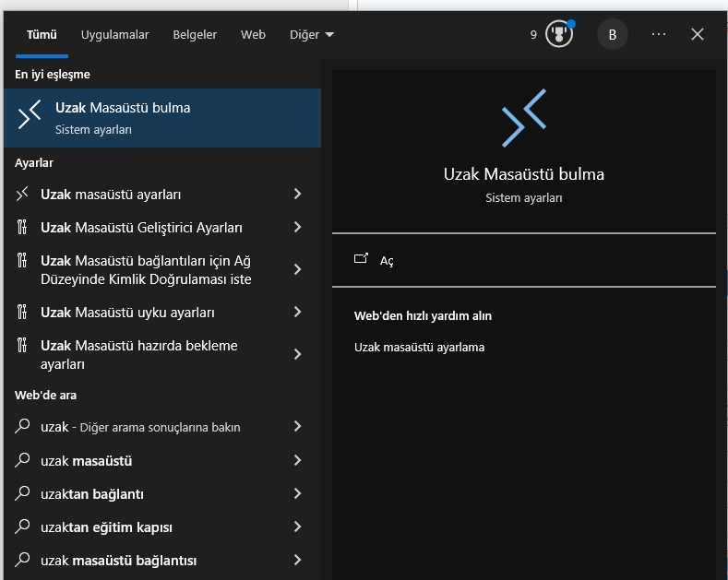Open the account avatar labeled B

coord(612,35)
